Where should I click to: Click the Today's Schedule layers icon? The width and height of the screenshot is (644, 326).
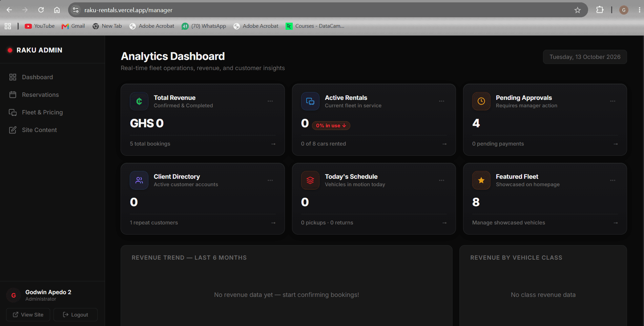310,180
